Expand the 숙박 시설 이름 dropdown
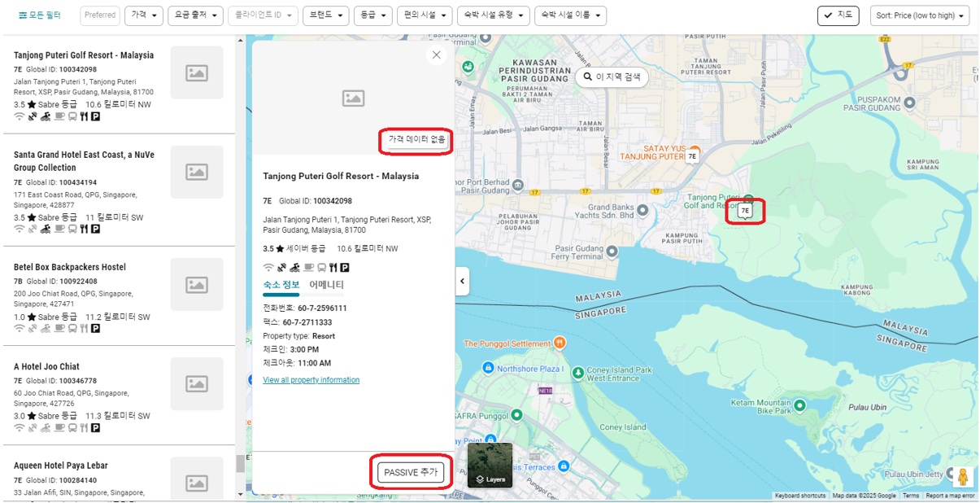 [x=571, y=15]
